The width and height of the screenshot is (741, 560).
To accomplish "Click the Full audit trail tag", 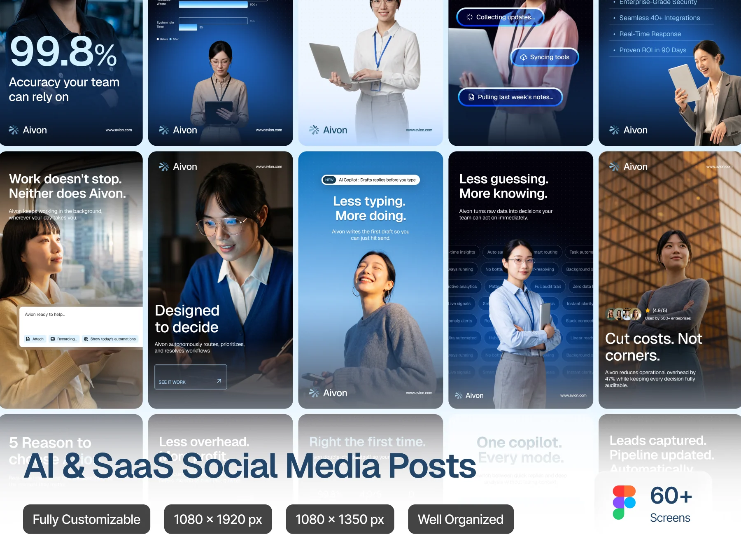I will (548, 287).
